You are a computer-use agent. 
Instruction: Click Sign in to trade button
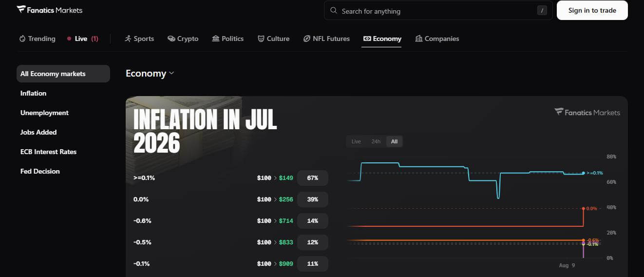pos(592,10)
